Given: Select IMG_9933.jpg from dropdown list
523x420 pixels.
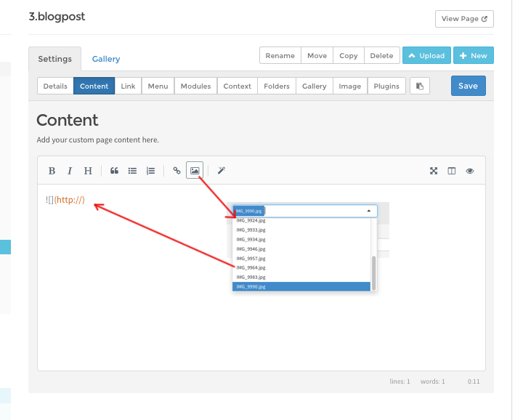Looking at the screenshot, I should [x=301, y=230].
